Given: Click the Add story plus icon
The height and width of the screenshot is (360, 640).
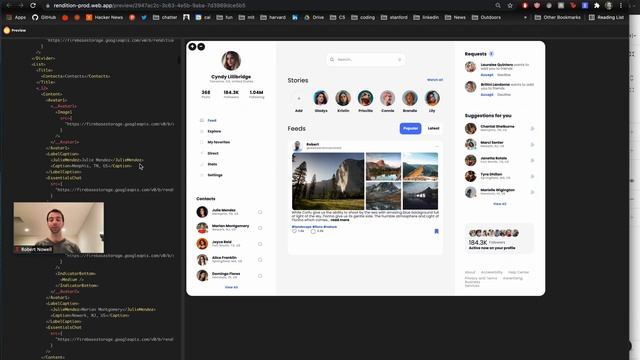Looking at the screenshot, I should tap(299, 98).
